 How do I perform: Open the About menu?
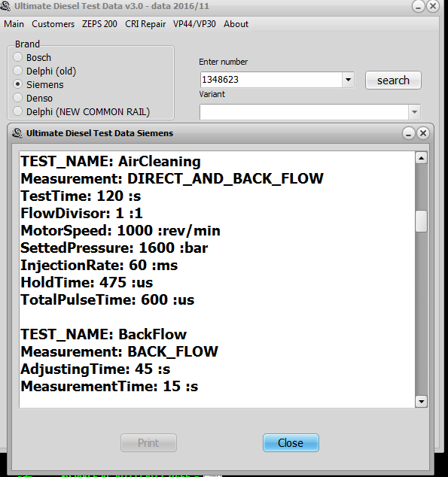tap(236, 24)
